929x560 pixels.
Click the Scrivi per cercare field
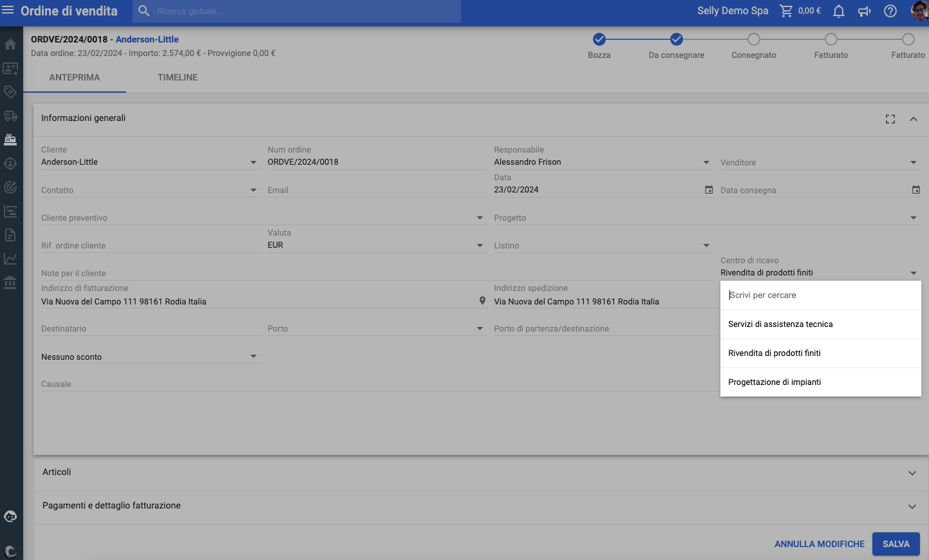820,295
